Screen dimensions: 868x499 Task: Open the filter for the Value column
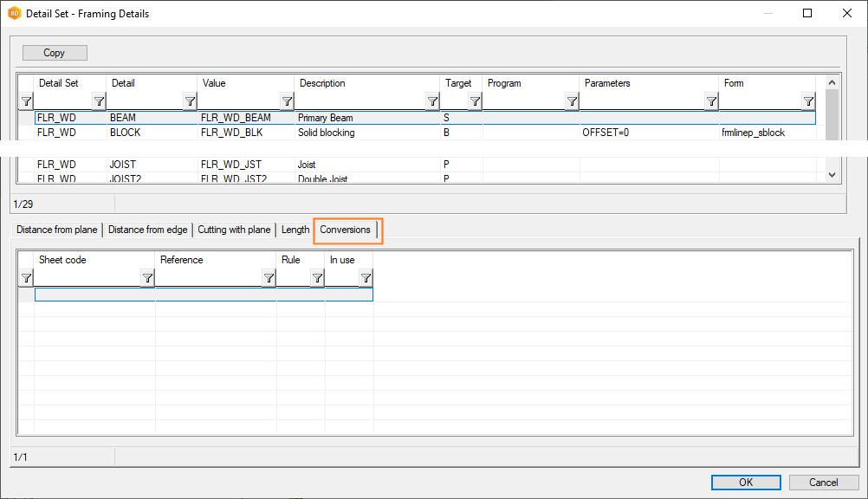coord(287,101)
